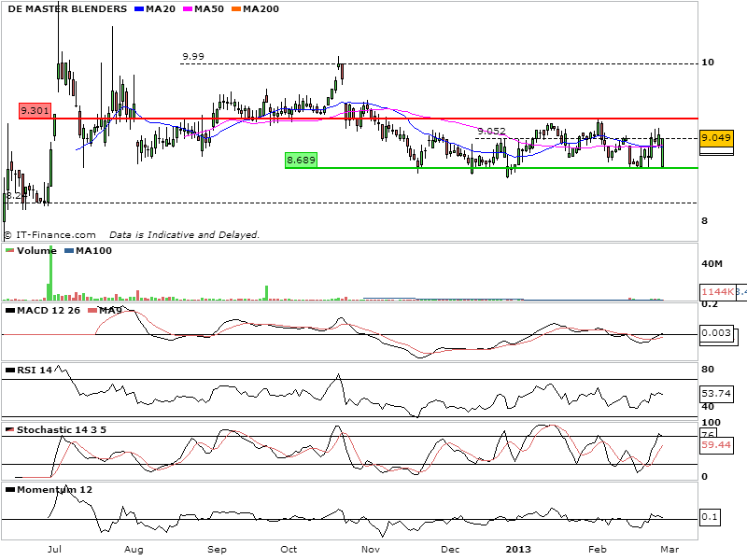Click the IT-Finance.com copyright text

click(x=50, y=235)
